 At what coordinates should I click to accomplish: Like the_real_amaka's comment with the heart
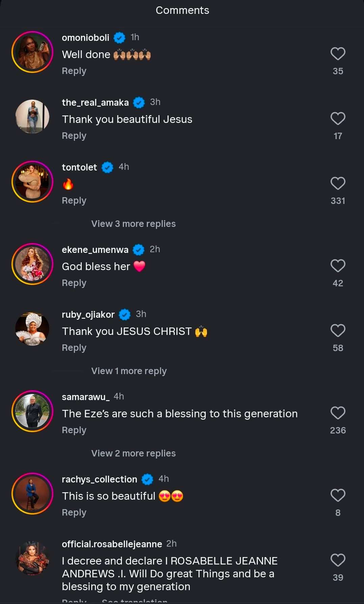tap(338, 119)
